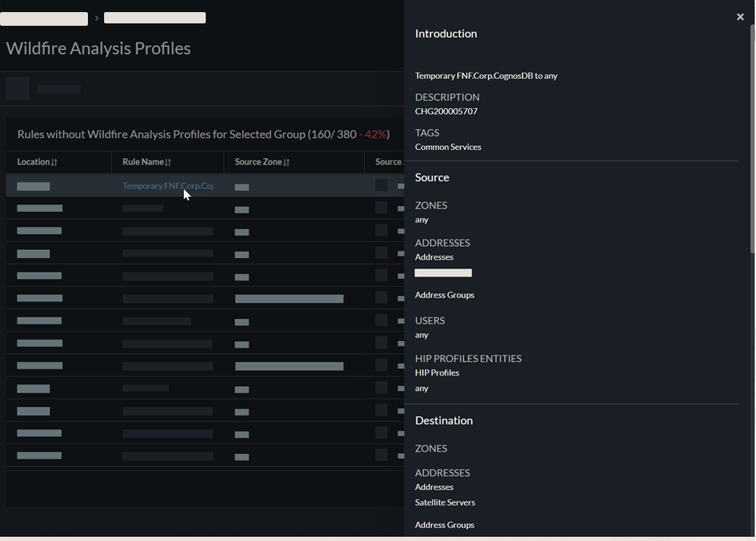Sort rules by Rule Name
756x541 pixels.
click(x=145, y=161)
